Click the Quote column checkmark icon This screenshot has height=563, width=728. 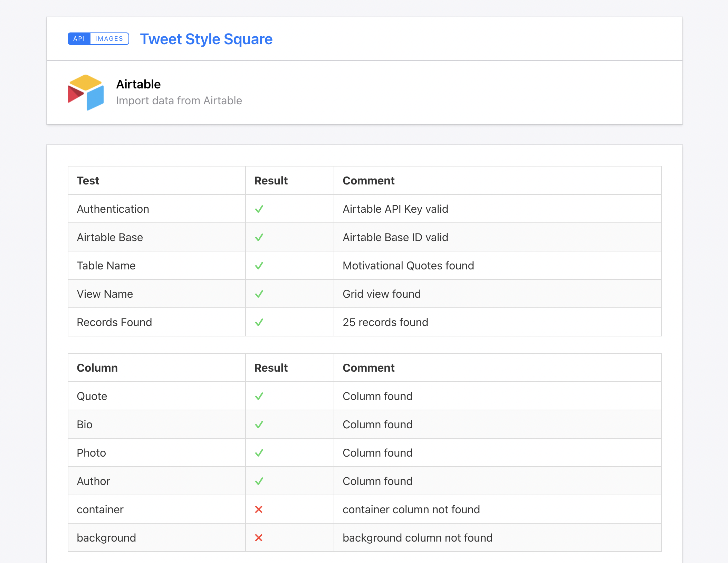pos(259,396)
